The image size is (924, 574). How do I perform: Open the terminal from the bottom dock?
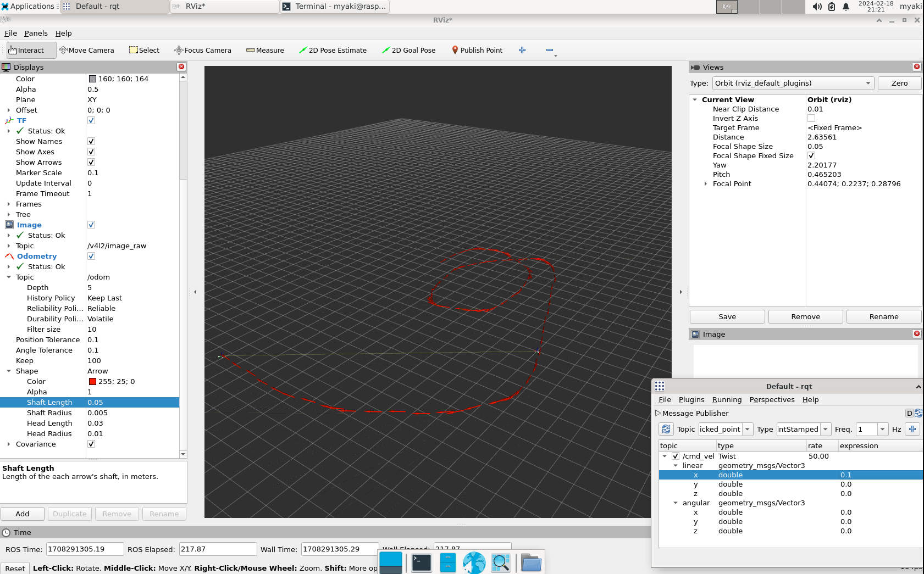(x=422, y=562)
